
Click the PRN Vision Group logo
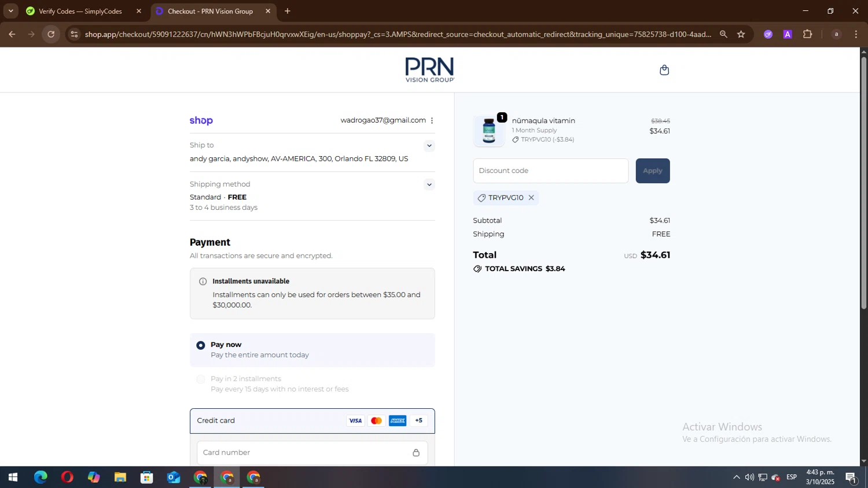430,70
